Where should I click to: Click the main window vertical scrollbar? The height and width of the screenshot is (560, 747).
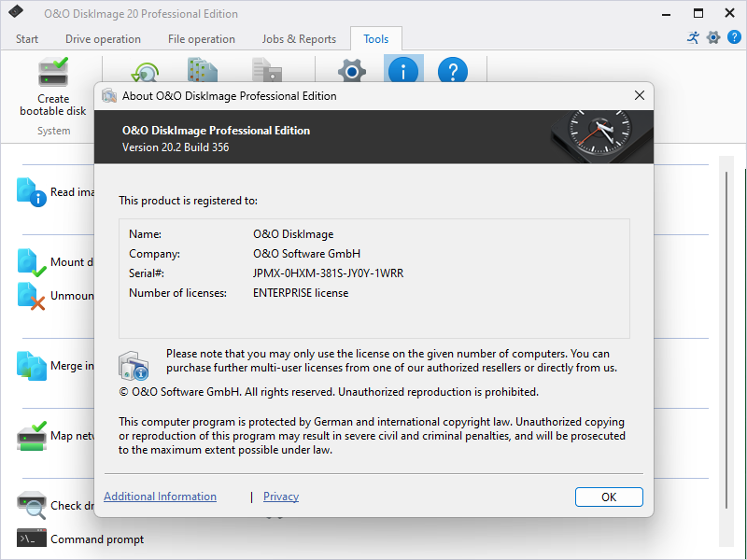[x=726, y=340]
